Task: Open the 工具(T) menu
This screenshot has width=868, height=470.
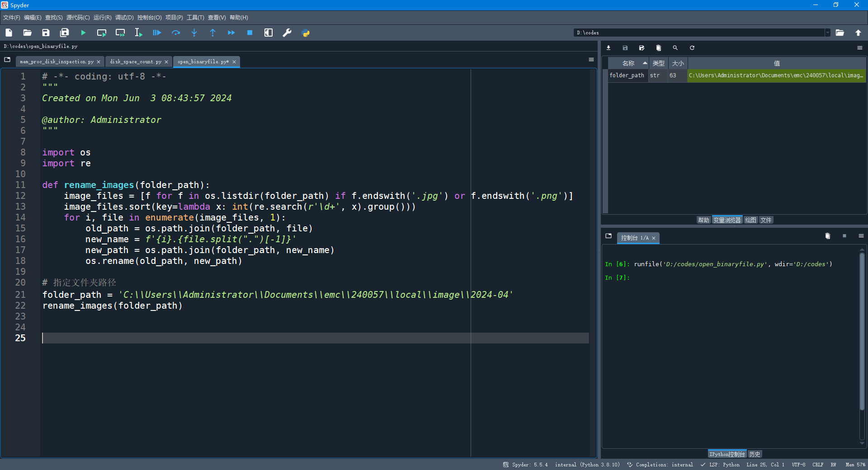Action: point(195,18)
